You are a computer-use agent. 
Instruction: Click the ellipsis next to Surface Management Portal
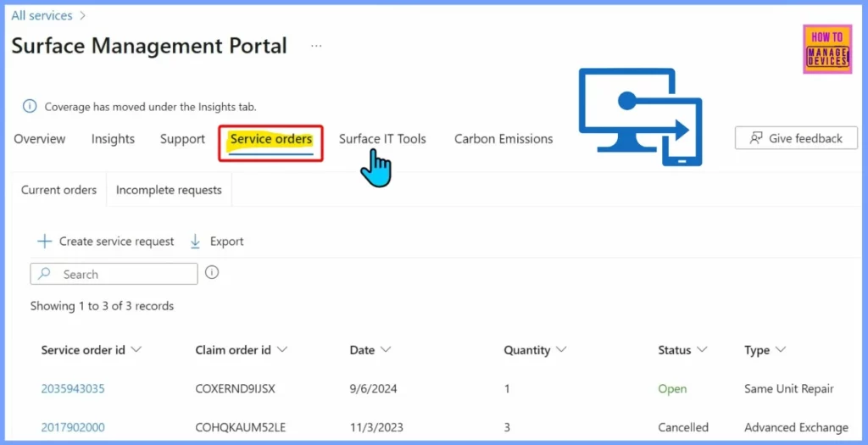point(316,46)
